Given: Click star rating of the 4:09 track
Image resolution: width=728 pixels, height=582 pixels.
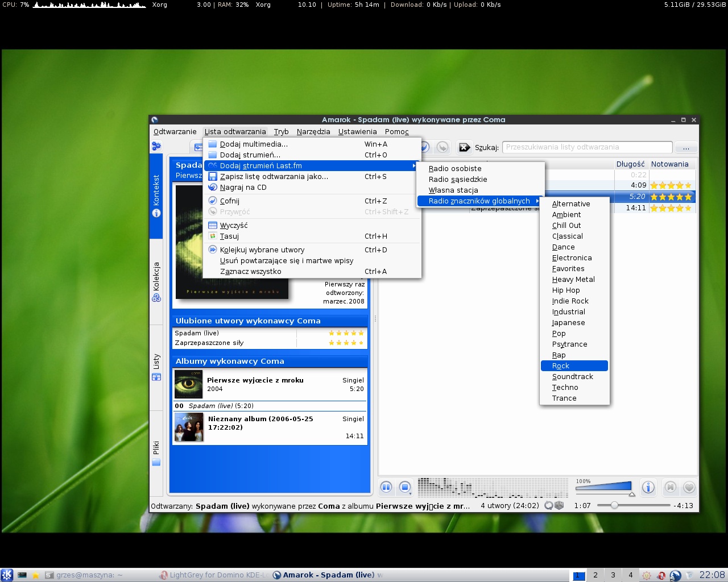Looking at the screenshot, I should (671, 185).
